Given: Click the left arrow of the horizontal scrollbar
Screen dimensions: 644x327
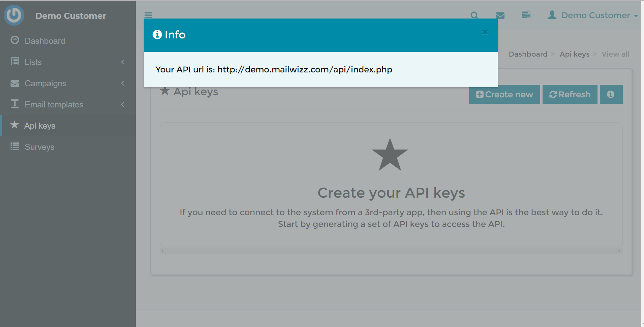Looking at the screenshot, I should [162, 251].
